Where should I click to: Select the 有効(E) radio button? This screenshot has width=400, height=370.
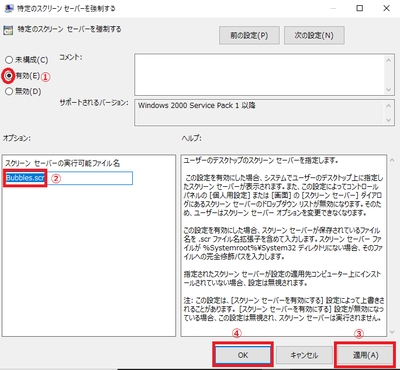pyautogui.click(x=9, y=76)
